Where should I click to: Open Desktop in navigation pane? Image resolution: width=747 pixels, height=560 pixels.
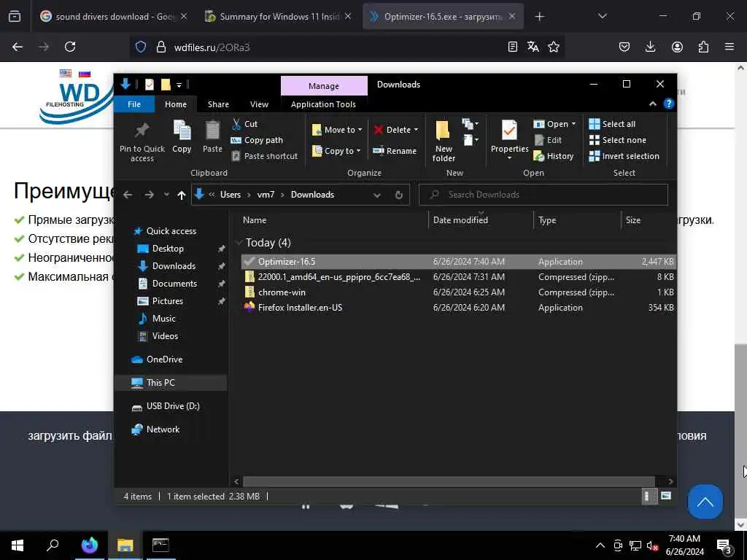[160, 249]
